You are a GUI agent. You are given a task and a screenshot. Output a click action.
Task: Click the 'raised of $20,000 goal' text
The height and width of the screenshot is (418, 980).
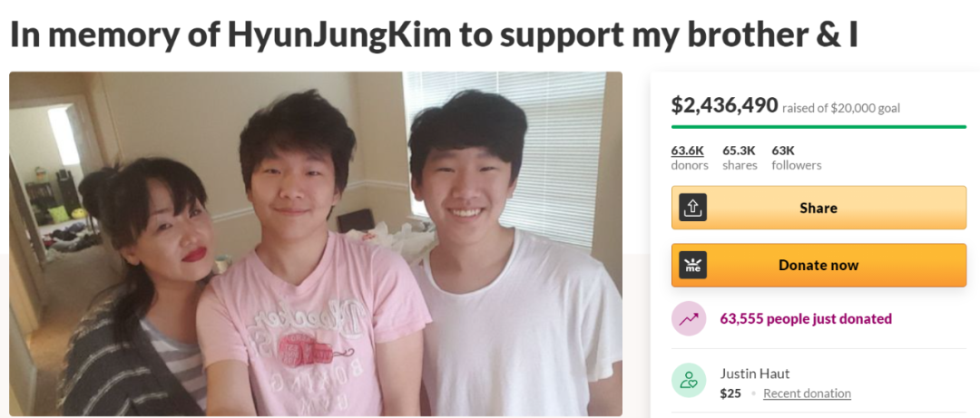click(x=841, y=108)
